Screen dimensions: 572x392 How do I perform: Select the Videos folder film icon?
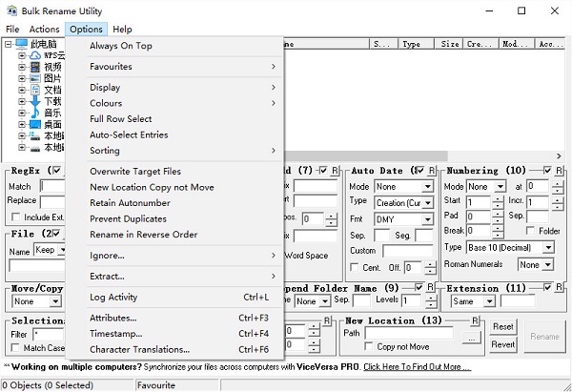35,67
